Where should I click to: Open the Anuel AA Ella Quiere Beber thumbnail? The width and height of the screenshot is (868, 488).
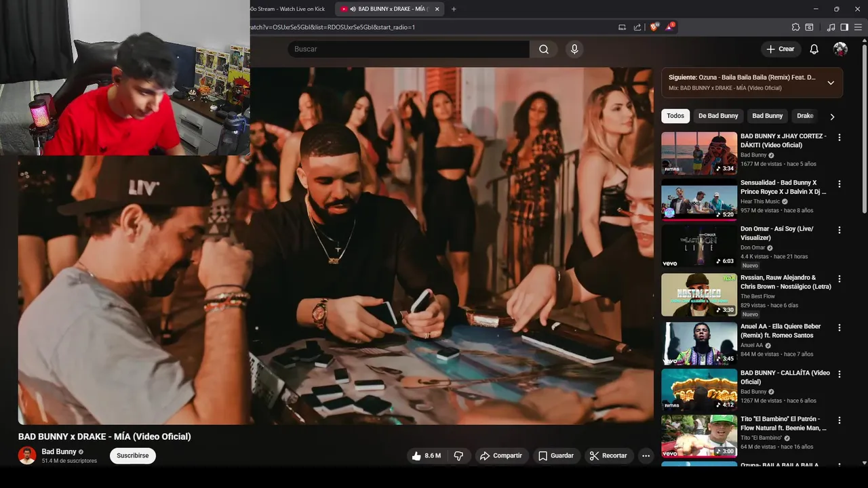coord(699,344)
